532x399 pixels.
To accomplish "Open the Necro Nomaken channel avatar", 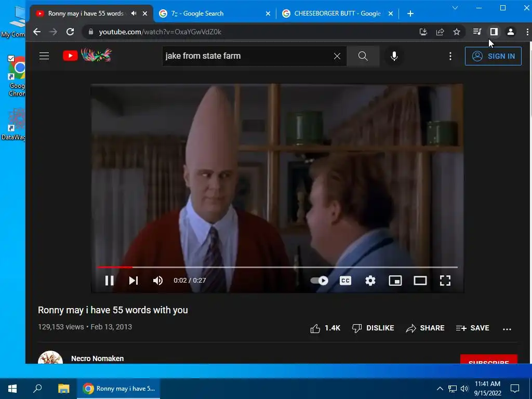I will point(50,357).
